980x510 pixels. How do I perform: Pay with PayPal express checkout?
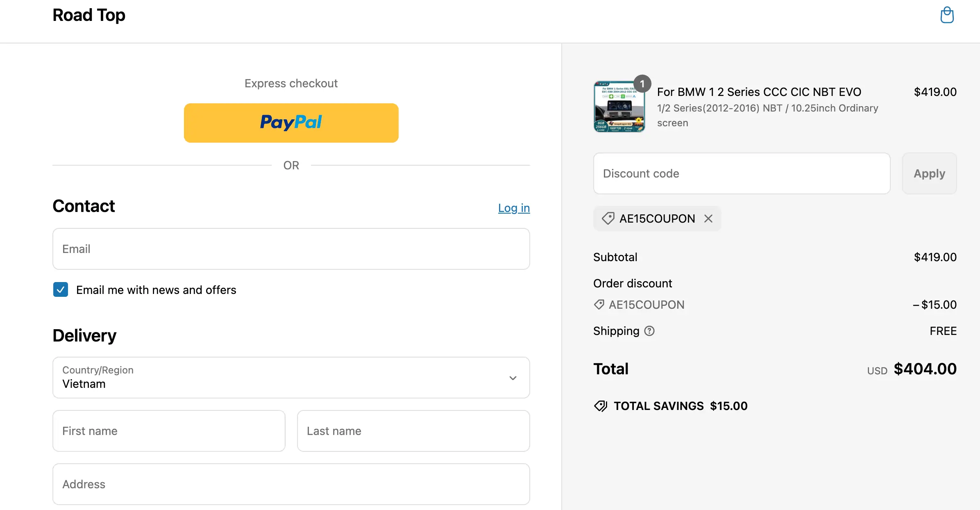pyautogui.click(x=291, y=123)
